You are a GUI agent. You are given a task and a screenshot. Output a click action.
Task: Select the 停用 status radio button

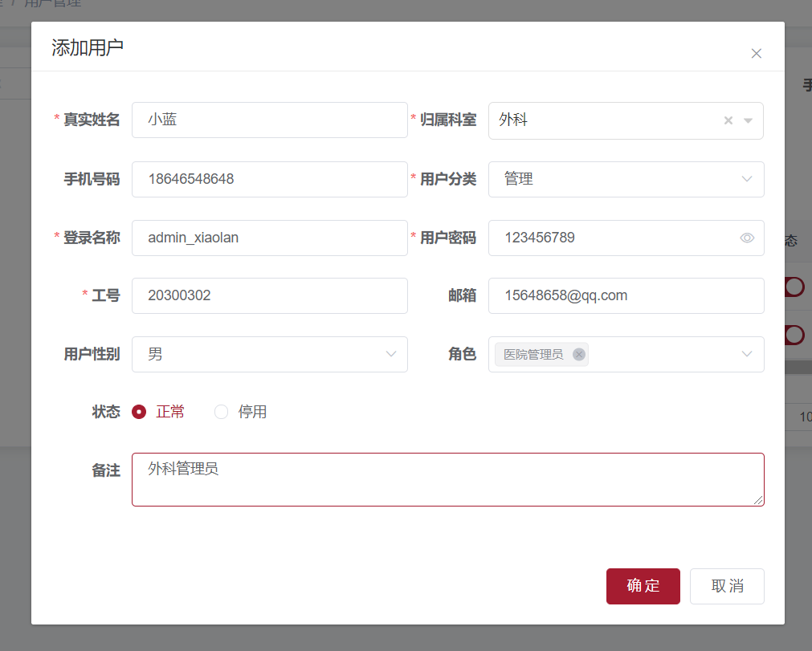click(x=221, y=412)
